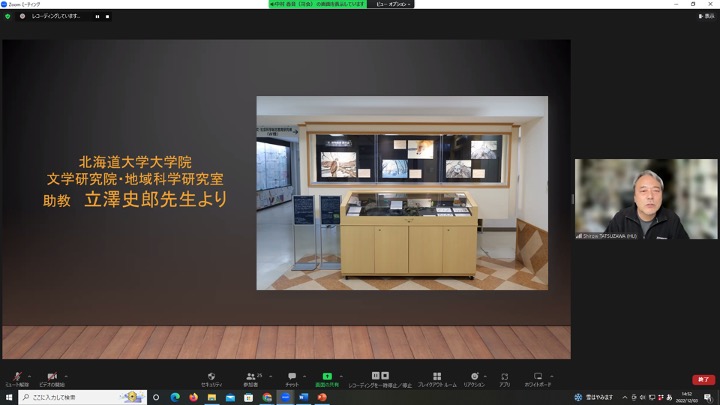This screenshot has height=405, width=720.
Task: Open the Whiteboard
Action: click(538, 379)
